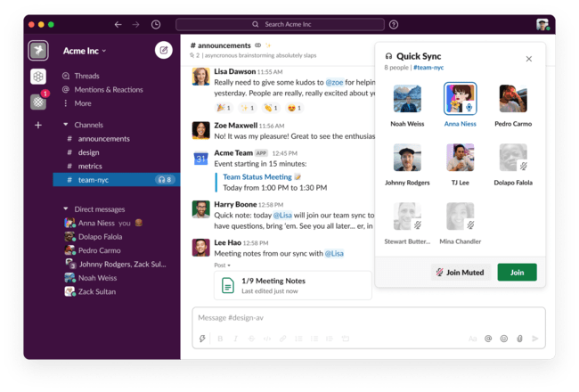
Task: Open the design channel
Action: pos(117,152)
